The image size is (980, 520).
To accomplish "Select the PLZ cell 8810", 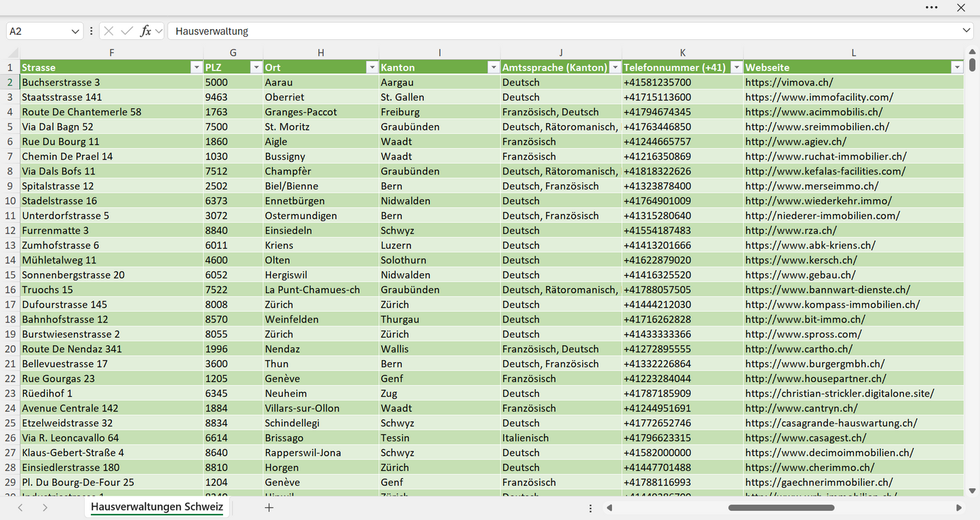I will [x=233, y=467].
